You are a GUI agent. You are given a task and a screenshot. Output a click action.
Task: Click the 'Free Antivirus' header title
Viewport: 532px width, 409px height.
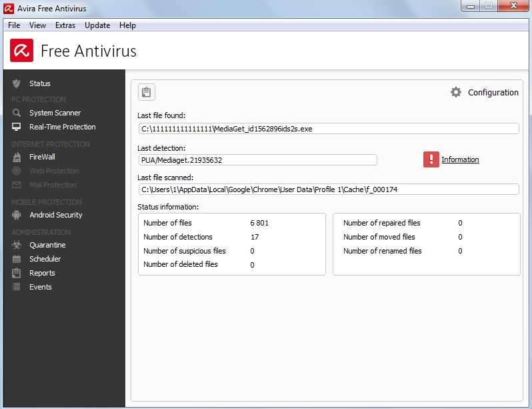click(89, 51)
